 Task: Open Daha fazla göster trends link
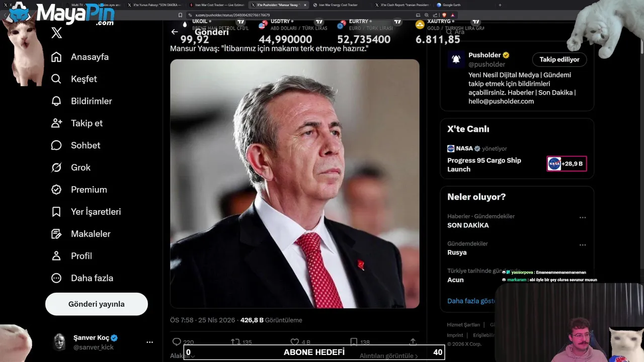pyautogui.click(x=471, y=301)
